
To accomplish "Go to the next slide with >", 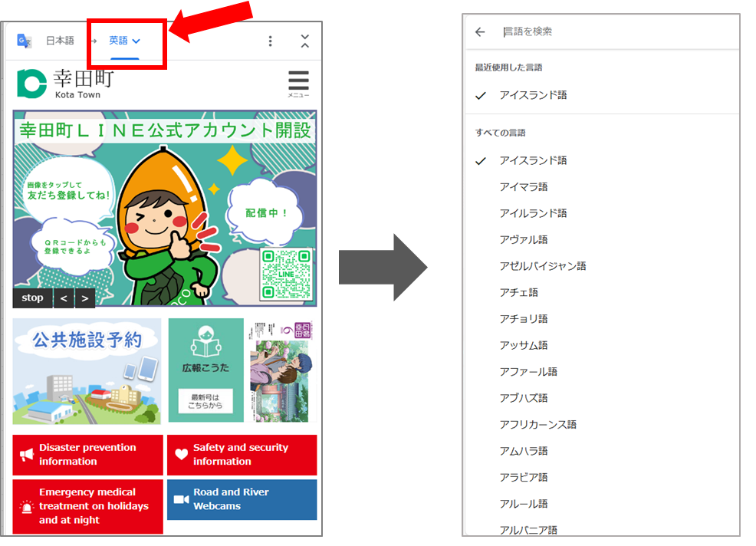I will (x=85, y=298).
